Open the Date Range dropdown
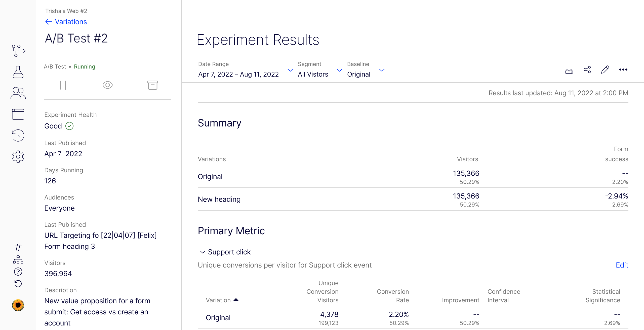This screenshot has width=644, height=330. click(x=246, y=70)
